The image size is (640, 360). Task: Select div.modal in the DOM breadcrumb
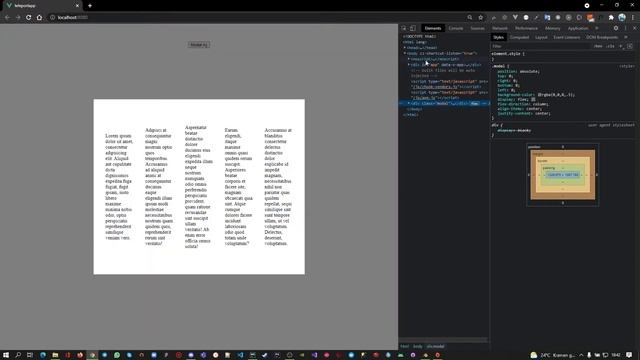tap(435, 347)
